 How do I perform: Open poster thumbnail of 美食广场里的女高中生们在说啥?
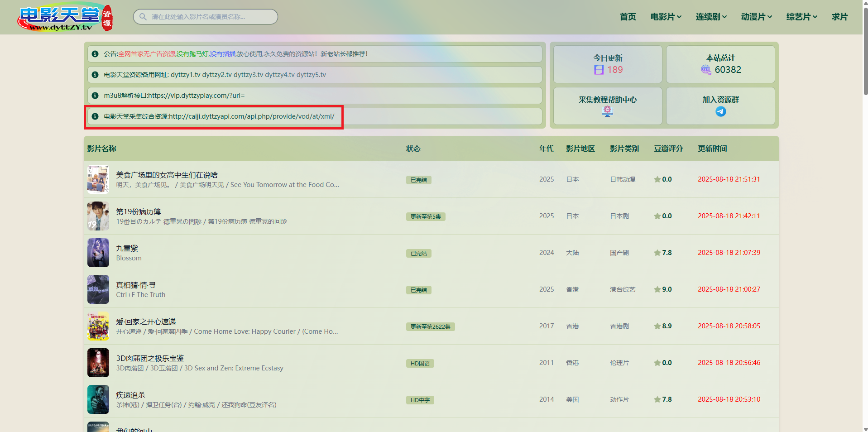click(98, 179)
